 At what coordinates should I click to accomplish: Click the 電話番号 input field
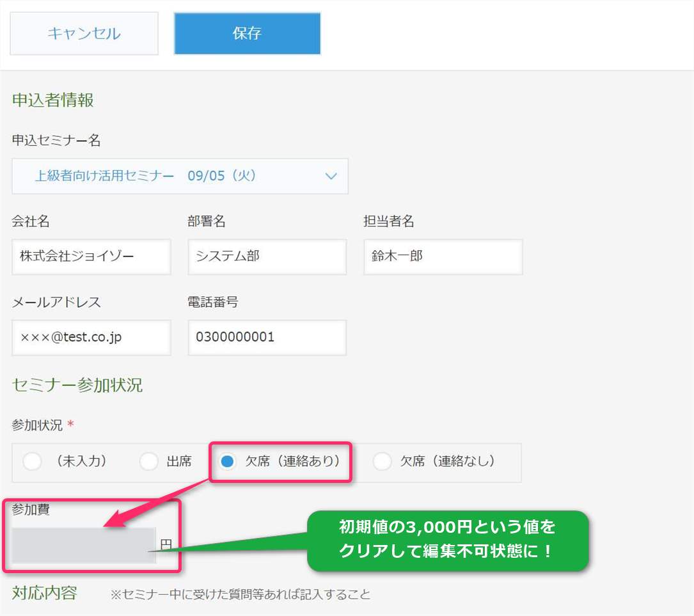click(267, 338)
